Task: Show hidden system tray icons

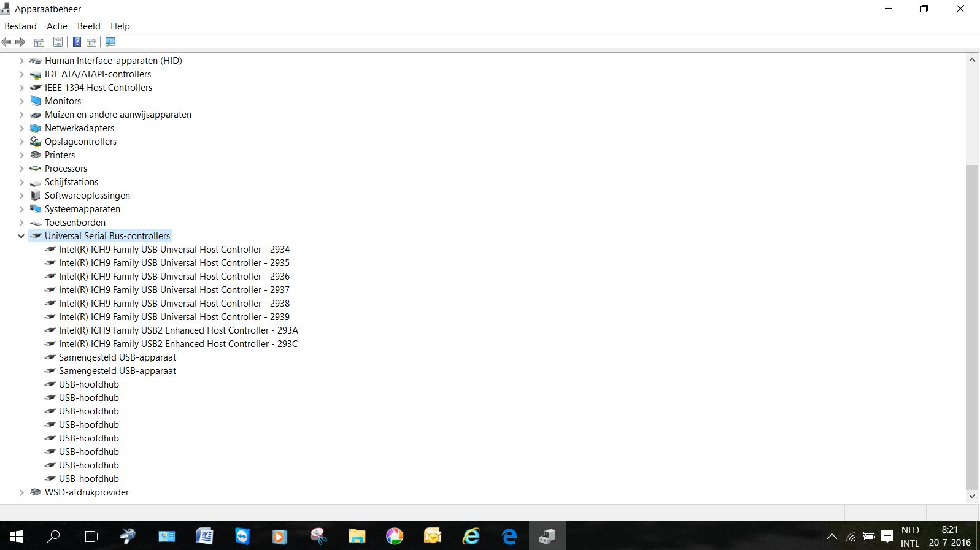Action: 832,537
